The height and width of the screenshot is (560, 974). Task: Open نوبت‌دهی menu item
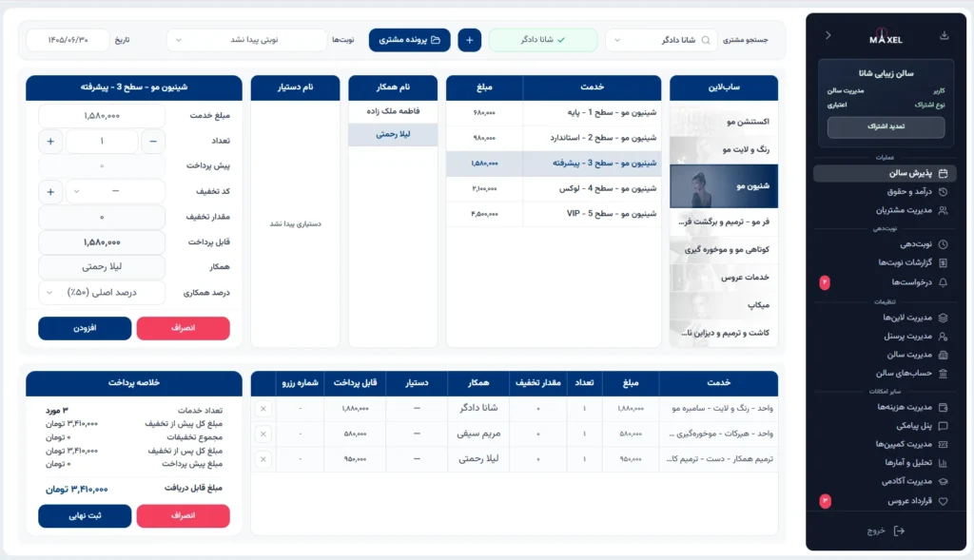tap(884, 244)
